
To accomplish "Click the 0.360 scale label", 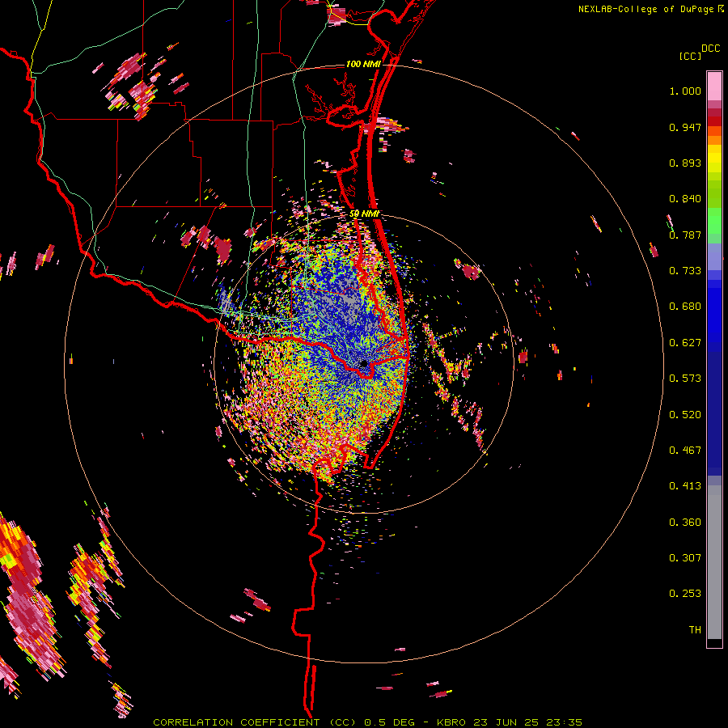I will click(685, 523).
